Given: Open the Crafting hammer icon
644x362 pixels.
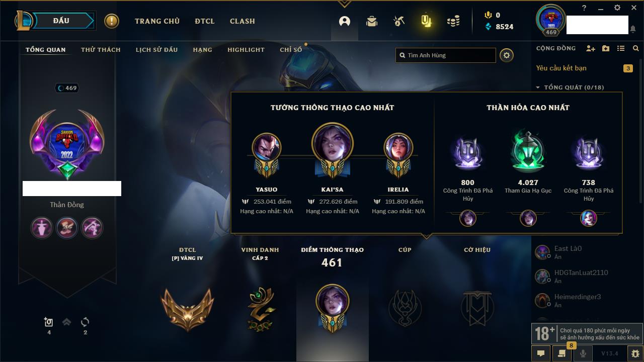Looking at the screenshot, I should click(x=399, y=21).
